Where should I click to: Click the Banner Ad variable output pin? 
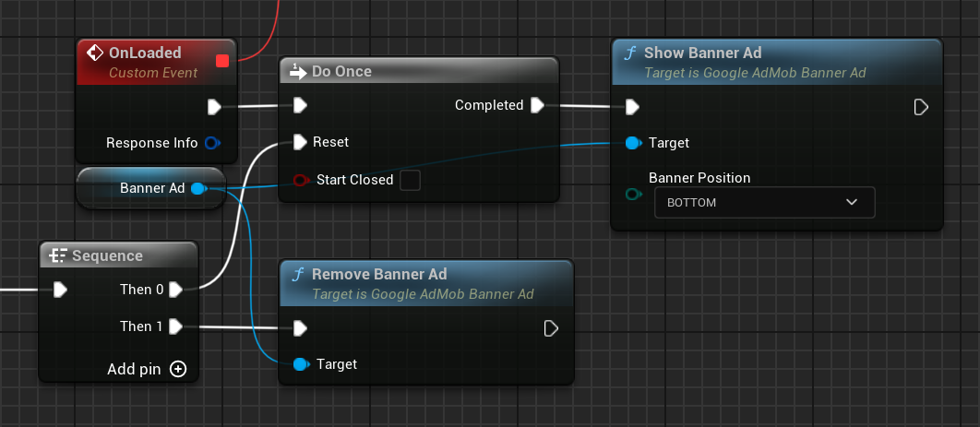(197, 188)
